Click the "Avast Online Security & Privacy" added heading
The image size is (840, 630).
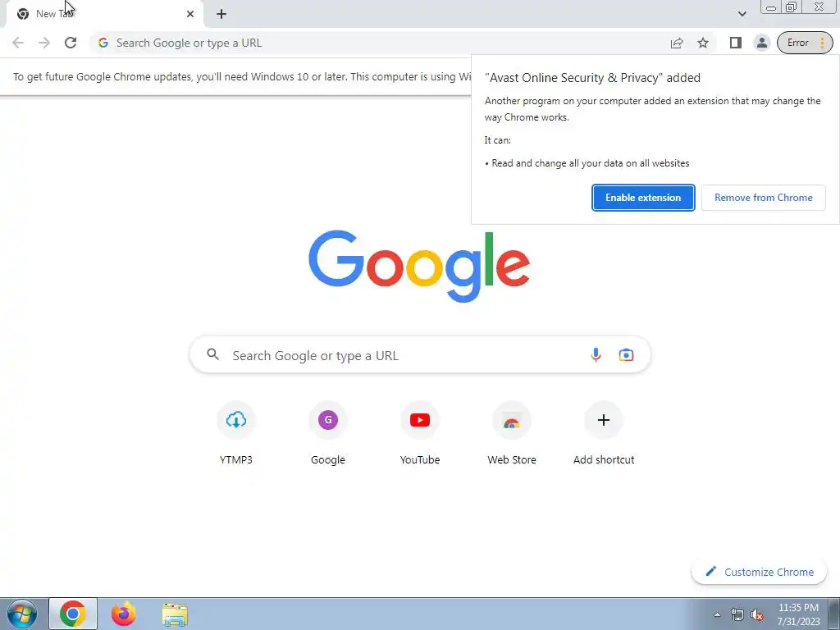pos(592,78)
